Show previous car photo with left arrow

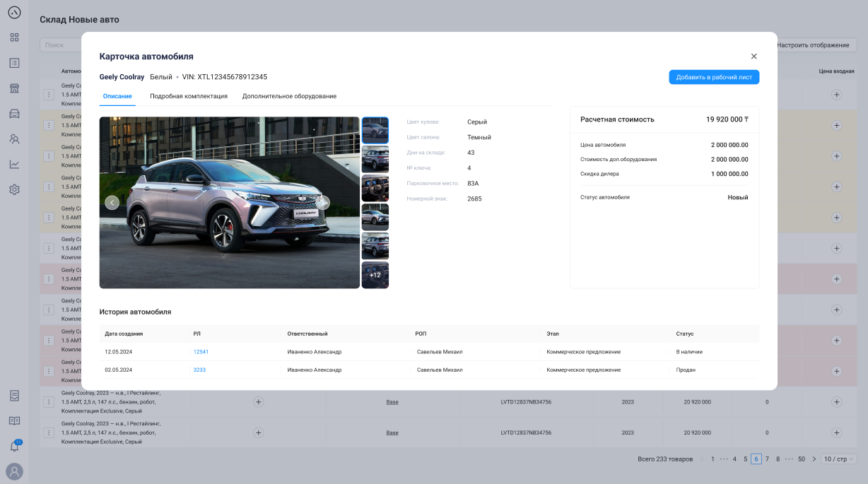click(112, 203)
